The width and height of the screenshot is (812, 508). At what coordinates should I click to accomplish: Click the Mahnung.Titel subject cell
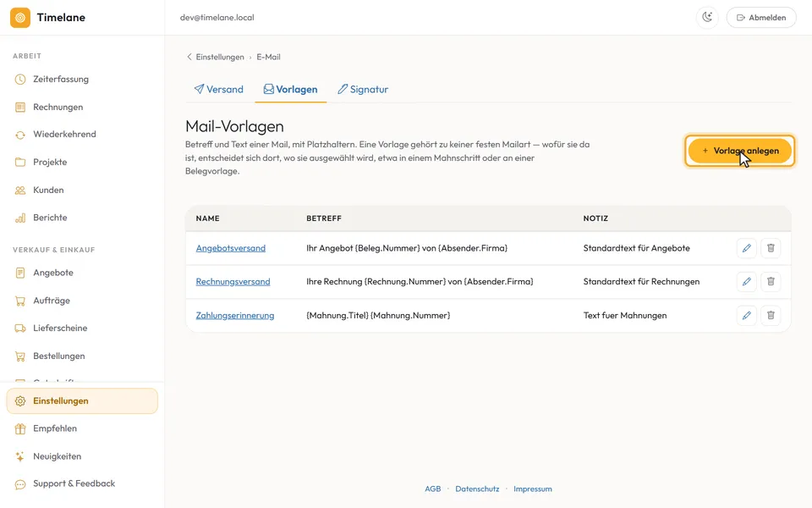coord(378,315)
